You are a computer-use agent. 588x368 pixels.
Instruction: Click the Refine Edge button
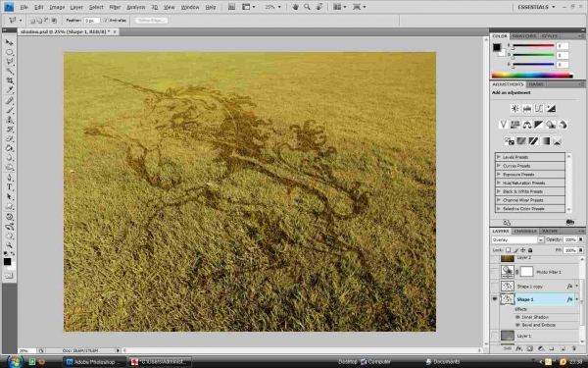click(x=151, y=21)
